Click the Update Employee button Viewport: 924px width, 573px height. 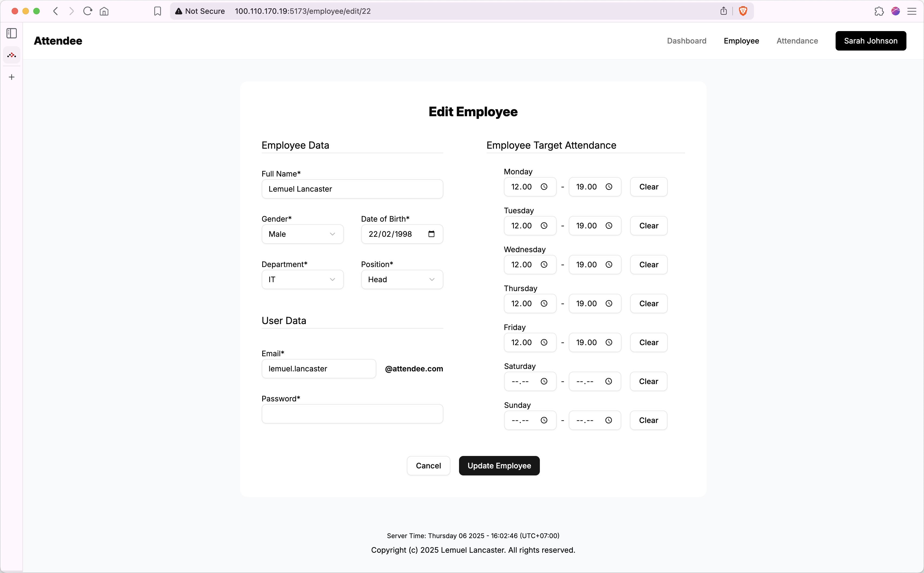[499, 465]
